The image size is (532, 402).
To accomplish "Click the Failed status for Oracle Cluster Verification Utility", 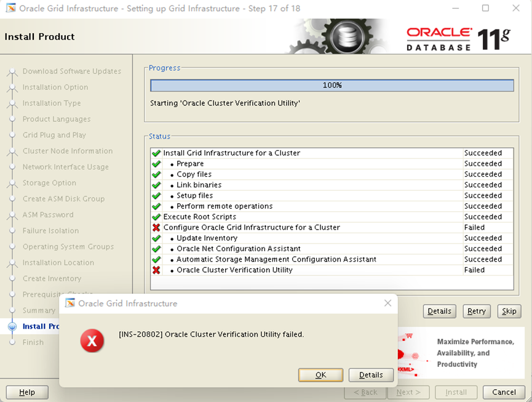I will pyautogui.click(x=474, y=270).
